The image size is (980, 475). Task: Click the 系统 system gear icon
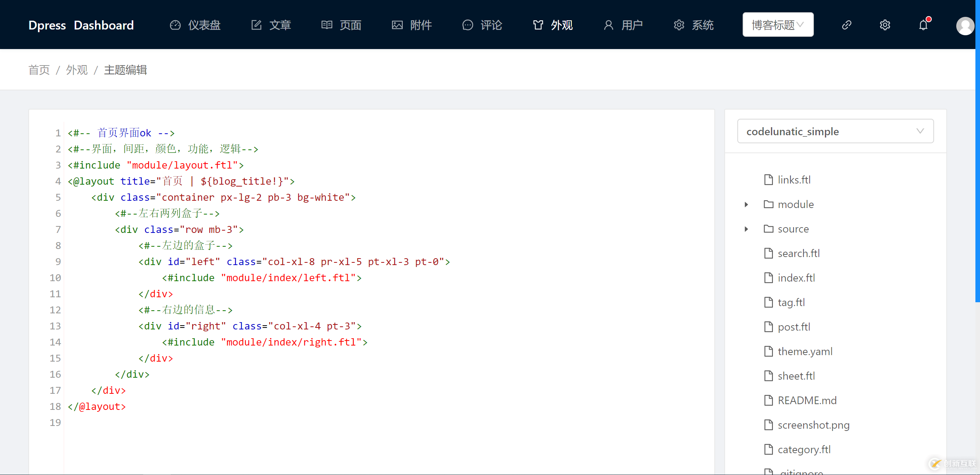point(679,25)
